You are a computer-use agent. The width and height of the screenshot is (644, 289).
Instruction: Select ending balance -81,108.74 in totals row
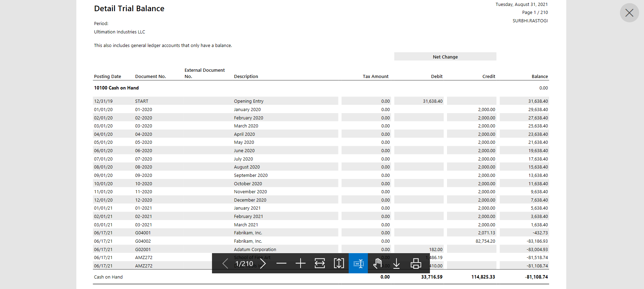click(x=537, y=277)
